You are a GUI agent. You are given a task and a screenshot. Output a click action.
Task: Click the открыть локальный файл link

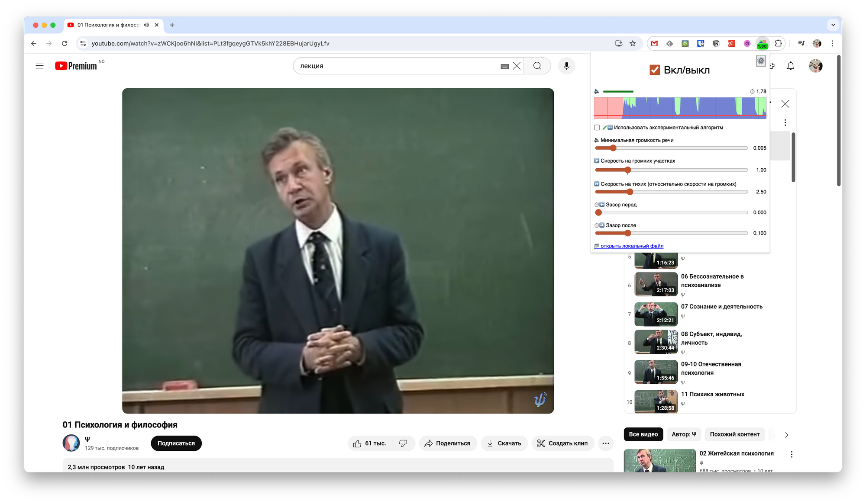631,246
